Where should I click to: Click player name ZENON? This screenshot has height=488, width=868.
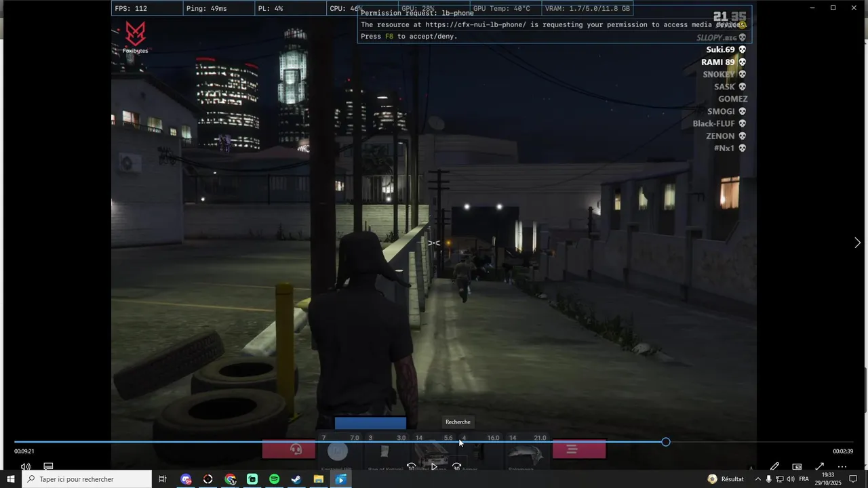[x=720, y=136]
